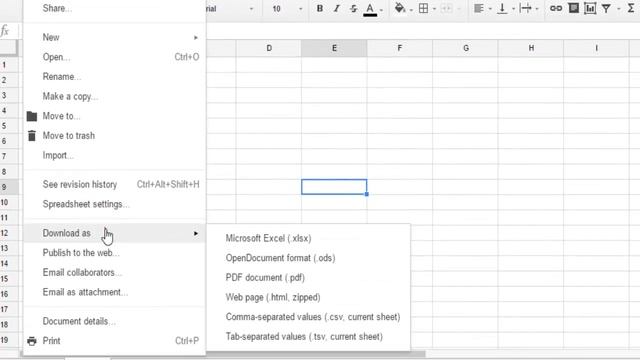
Task: Insert a chart from the toolbar
Action: point(590,8)
